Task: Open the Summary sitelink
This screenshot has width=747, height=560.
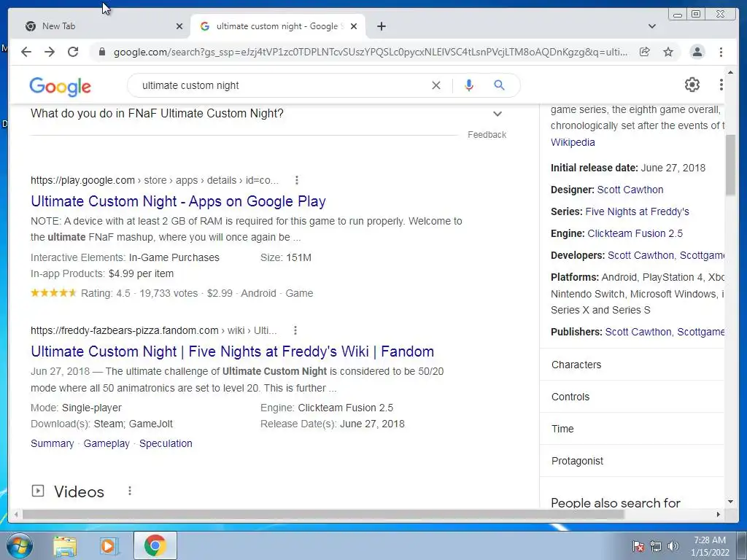Action: 53,443
